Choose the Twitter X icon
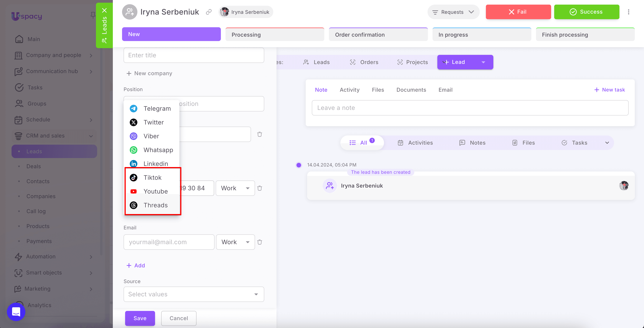The image size is (644, 328). point(134,122)
